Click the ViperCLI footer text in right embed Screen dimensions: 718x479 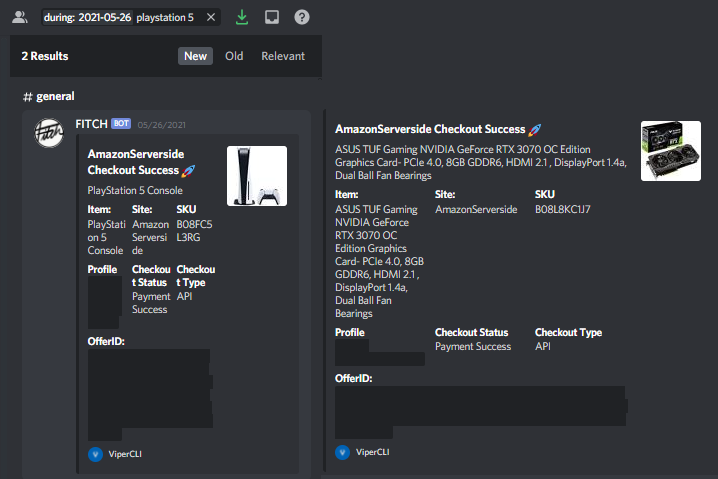(373, 452)
